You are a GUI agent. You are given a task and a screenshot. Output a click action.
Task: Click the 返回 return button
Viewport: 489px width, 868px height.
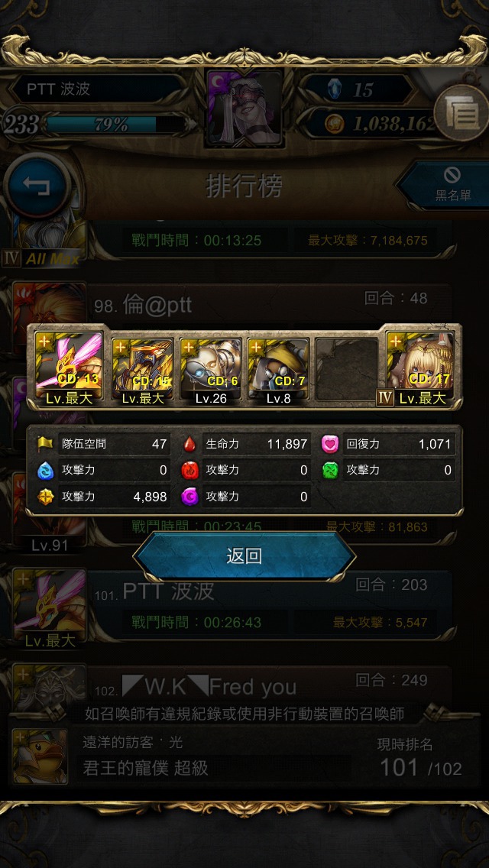pyautogui.click(x=244, y=556)
